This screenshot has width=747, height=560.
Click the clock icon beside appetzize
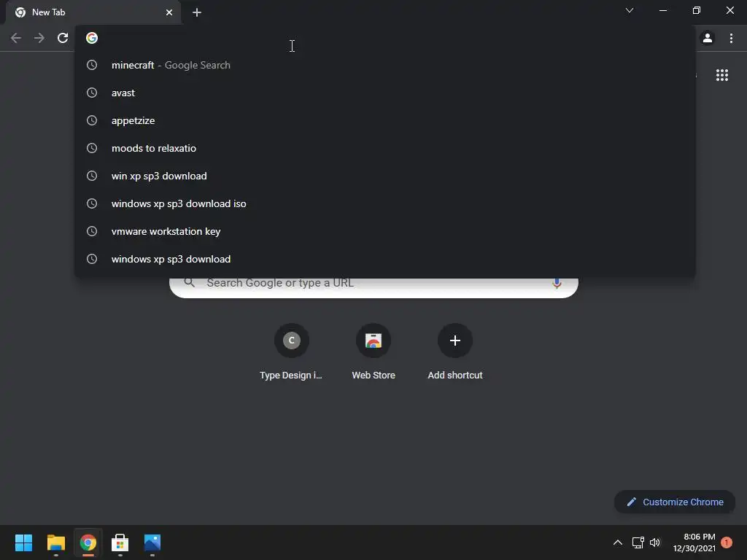point(92,120)
